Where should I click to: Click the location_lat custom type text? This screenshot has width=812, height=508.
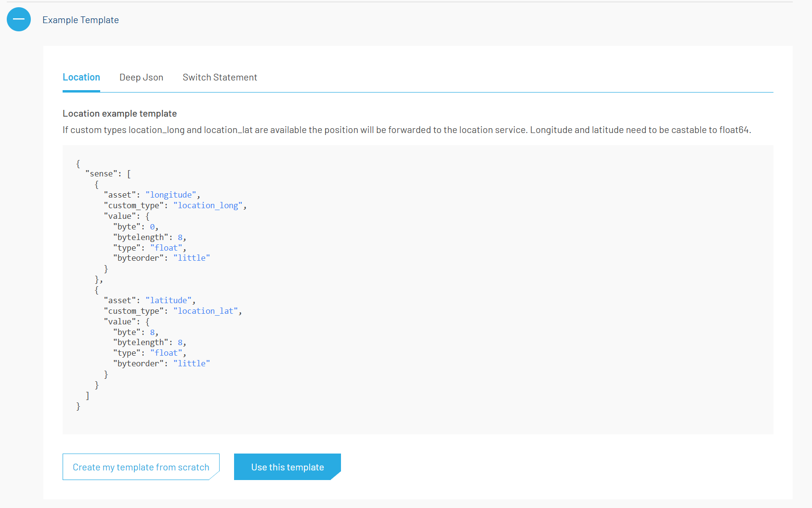(206, 310)
